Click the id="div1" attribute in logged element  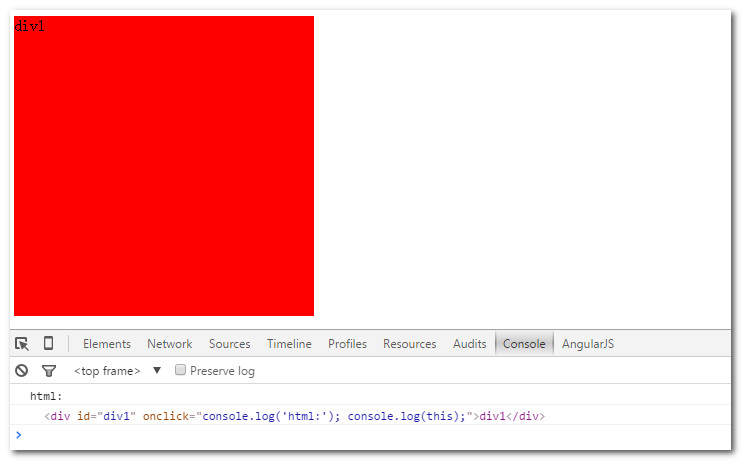click(106, 416)
